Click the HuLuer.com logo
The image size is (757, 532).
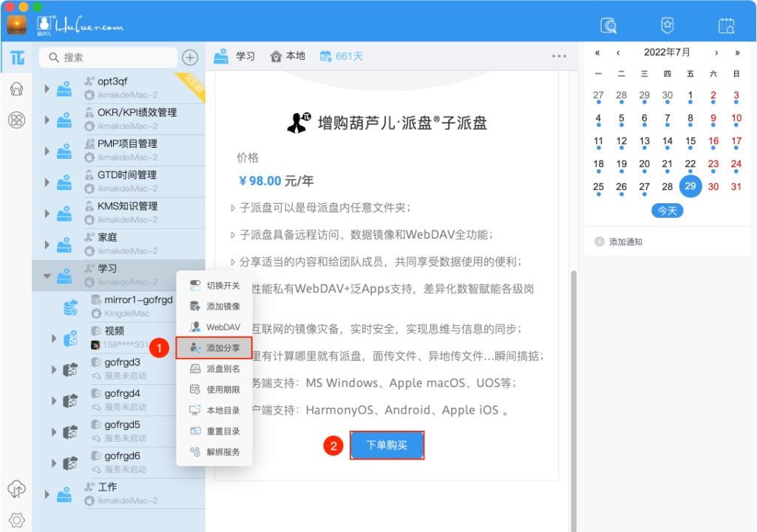pos(80,26)
